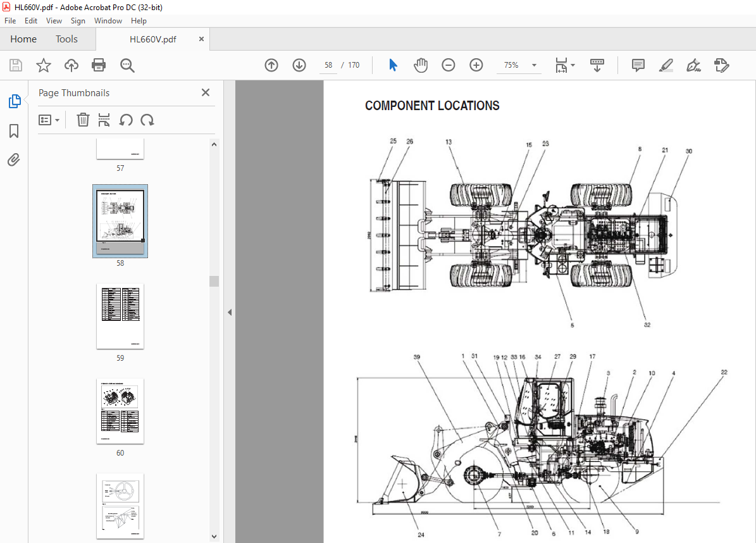
Task: Open the 75% zoom level dropdown
Action: coord(535,65)
